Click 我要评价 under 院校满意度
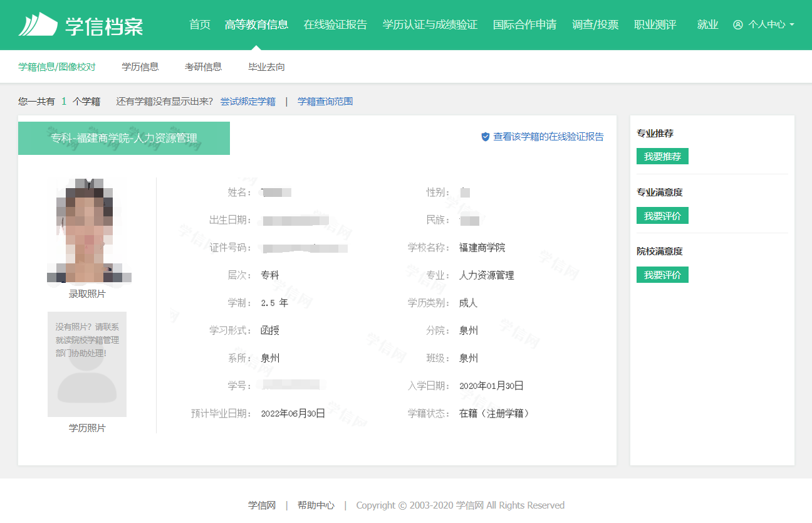Screen dimensions: 812x523 pyautogui.click(x=662, y=274)
